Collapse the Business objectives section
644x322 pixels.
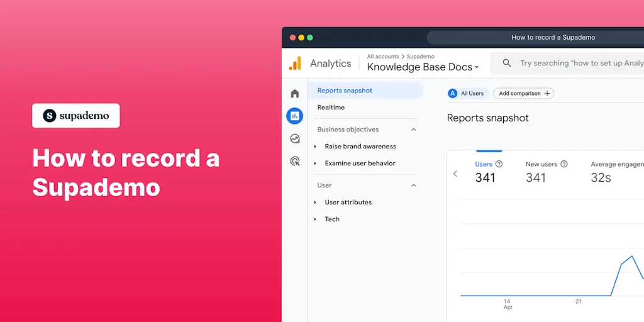pyautogui.click(x=413, y=130)
